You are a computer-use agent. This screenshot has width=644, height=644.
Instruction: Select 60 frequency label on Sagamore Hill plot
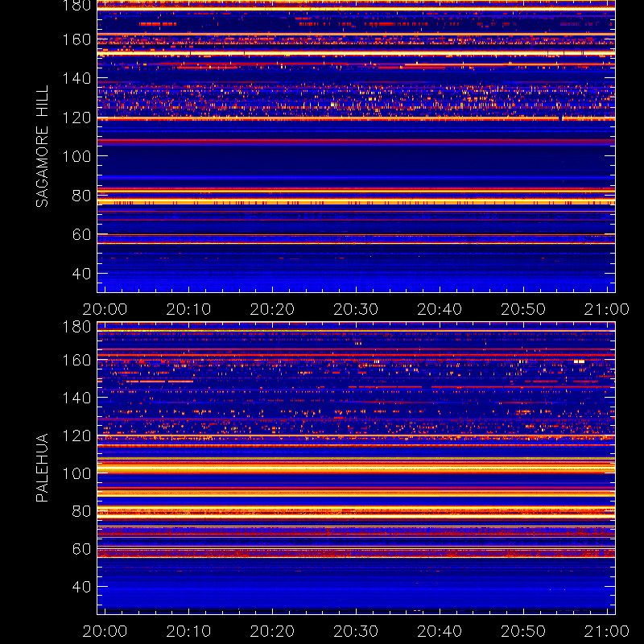tap(81, 234)
